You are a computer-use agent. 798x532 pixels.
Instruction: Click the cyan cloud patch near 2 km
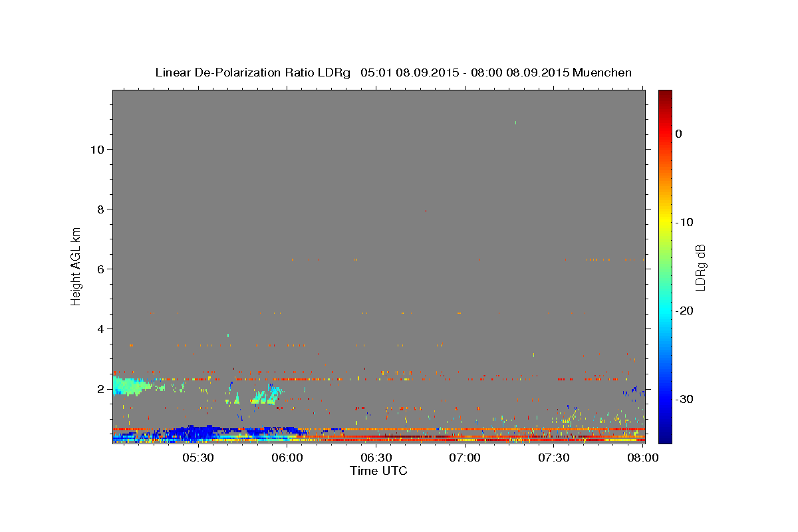click(130, 386)
